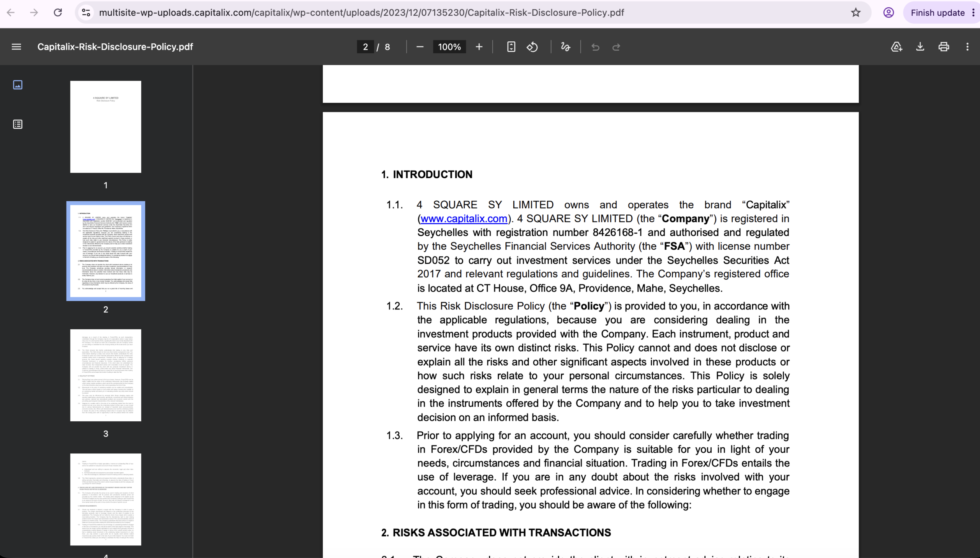Fit the PDF to page
980x558 pixels.
(x=511, y=47)
